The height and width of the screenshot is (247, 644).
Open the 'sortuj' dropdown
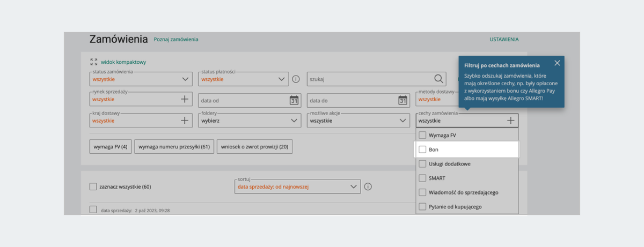pyautogui.click(x=297, y=186)
